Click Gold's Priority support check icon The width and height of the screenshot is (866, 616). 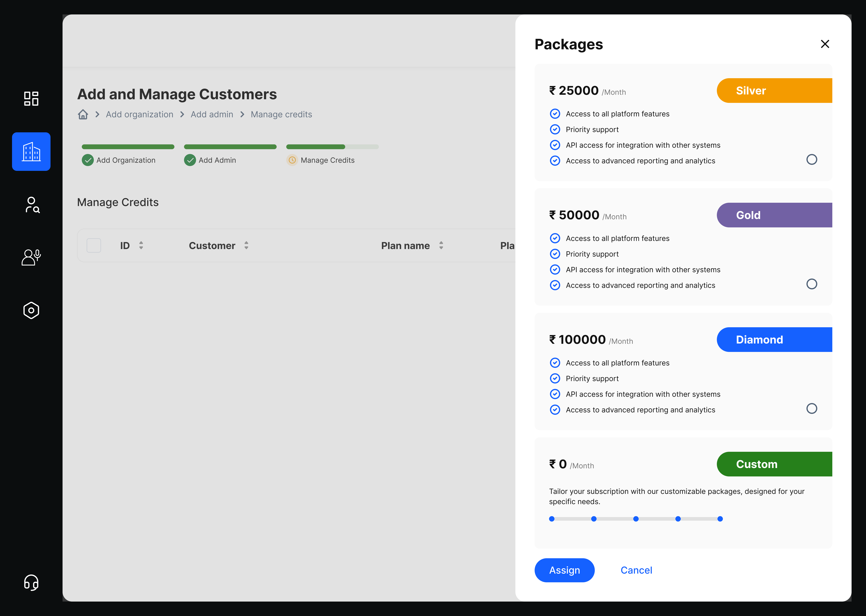click(555, 254)
